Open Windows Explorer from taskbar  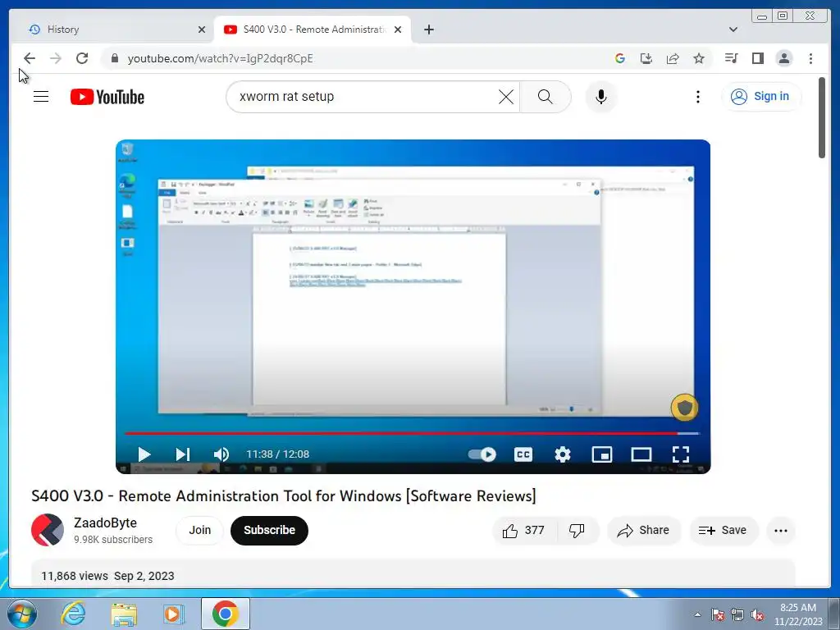[x=124, y=614]
